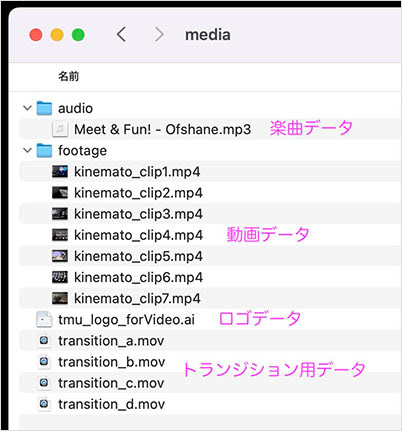Select the transition_c.mov file name
Screen dimensions: 402x431
click(111, 383)
